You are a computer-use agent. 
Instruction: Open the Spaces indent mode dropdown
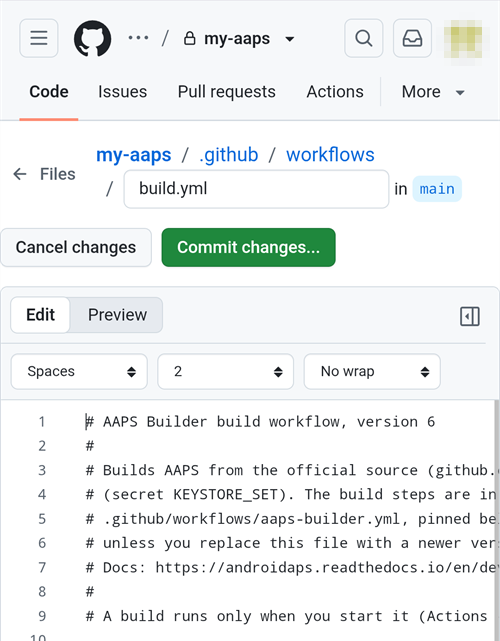pos(79,371)
